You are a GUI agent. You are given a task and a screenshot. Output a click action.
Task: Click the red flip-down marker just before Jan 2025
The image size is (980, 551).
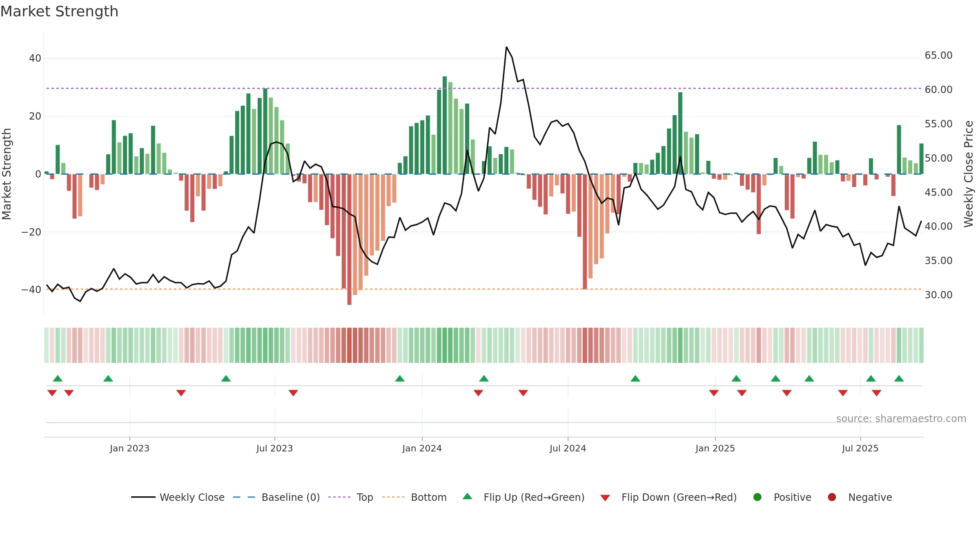[714, 393]
